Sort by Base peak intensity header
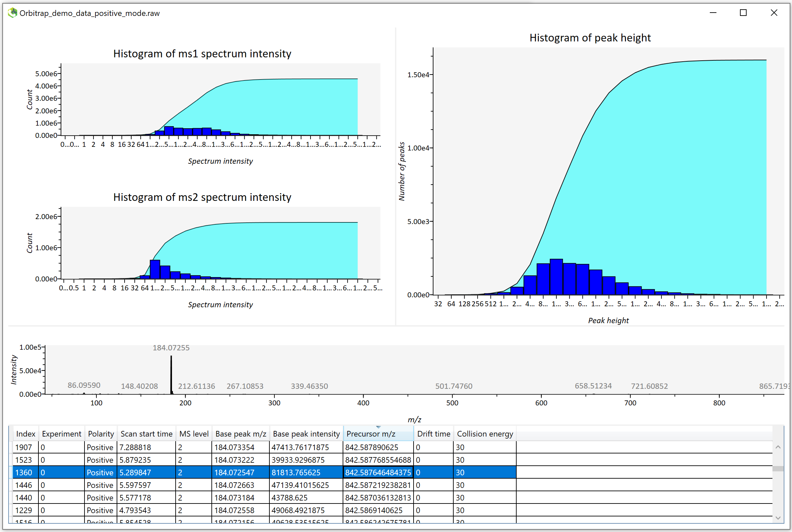 [x=306, y=434]
